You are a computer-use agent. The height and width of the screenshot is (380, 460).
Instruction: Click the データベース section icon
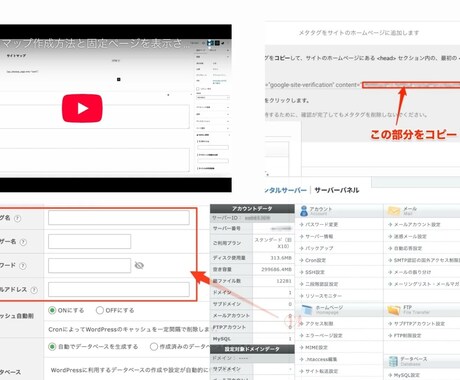pyautogui.click(x=393, y=361)
